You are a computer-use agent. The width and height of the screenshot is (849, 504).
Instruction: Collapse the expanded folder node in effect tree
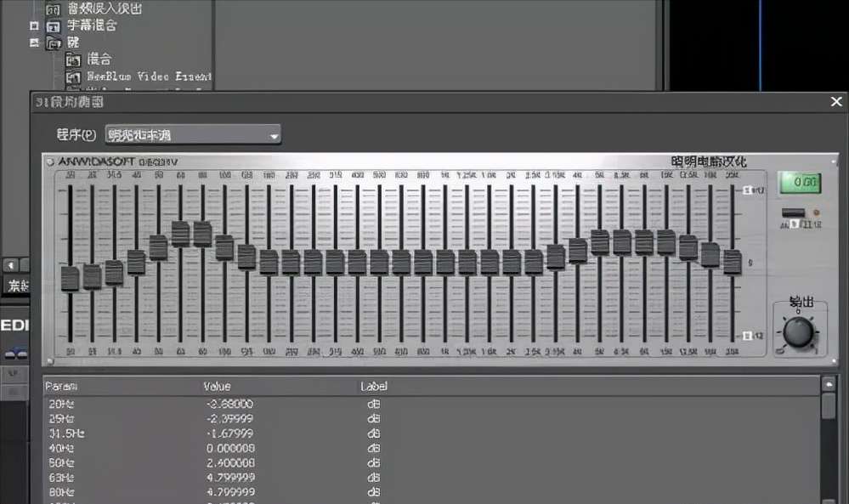click(34, 42)
